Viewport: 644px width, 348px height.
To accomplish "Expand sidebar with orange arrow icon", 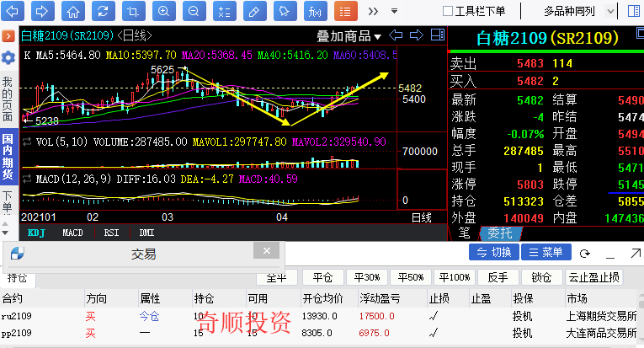I will click(8, 36).
